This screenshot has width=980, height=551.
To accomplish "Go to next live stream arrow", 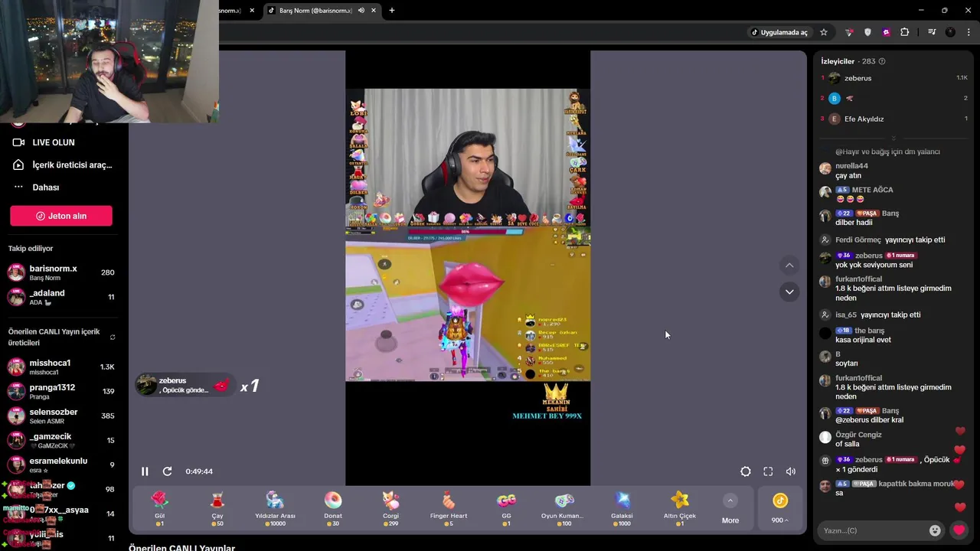I will tap(789, 292).
